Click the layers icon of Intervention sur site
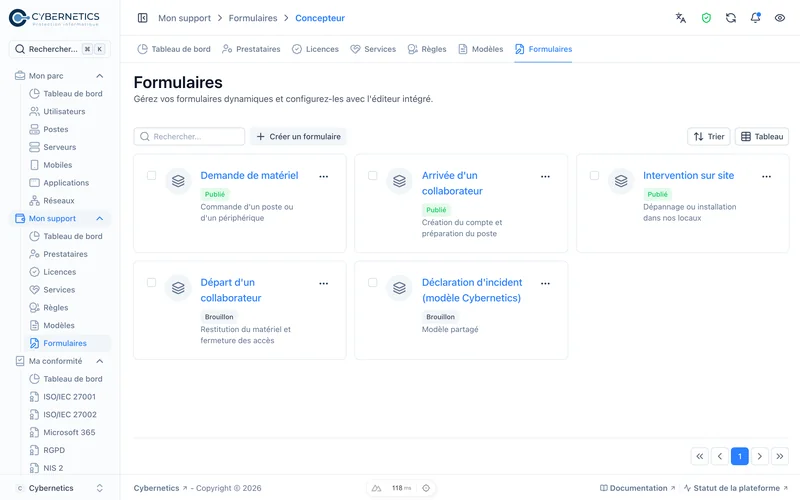 click(621, 181)
